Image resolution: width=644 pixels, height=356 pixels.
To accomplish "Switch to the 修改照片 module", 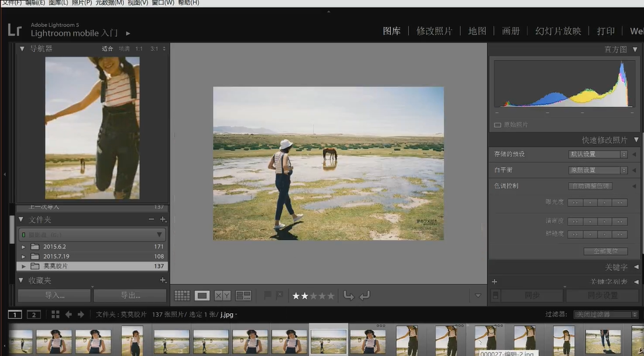I will 434,31.
